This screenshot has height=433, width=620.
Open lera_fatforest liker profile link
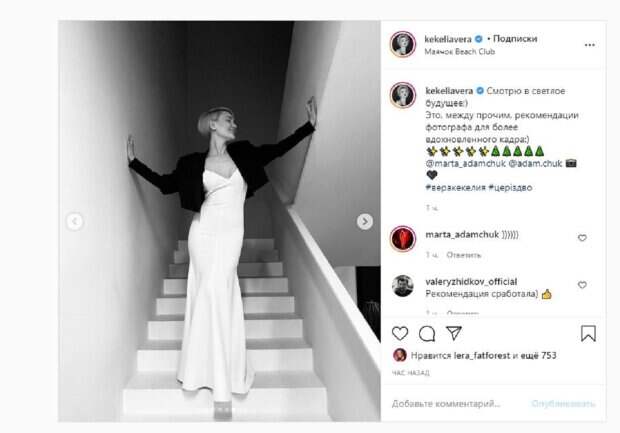482,355
